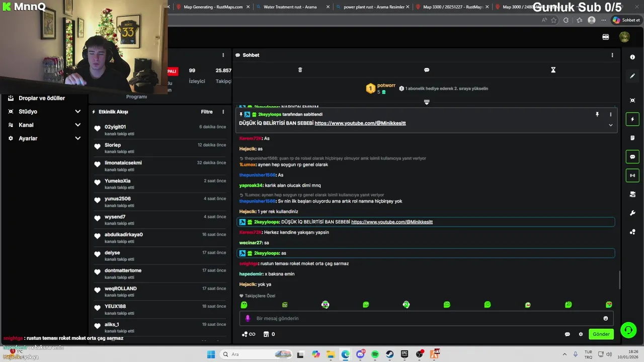This screenshot has width=644, height=362.
Task: Click the Gönder send button
Action: 601,334
